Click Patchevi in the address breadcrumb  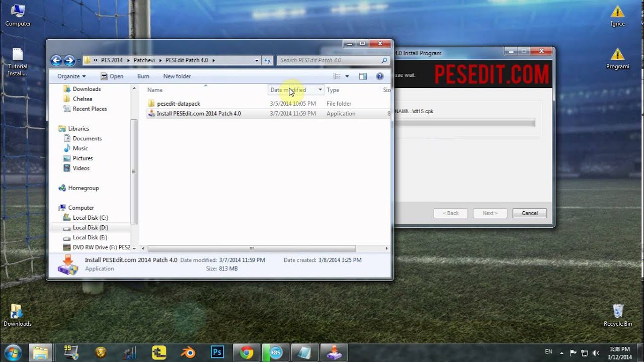click(144, 60)
